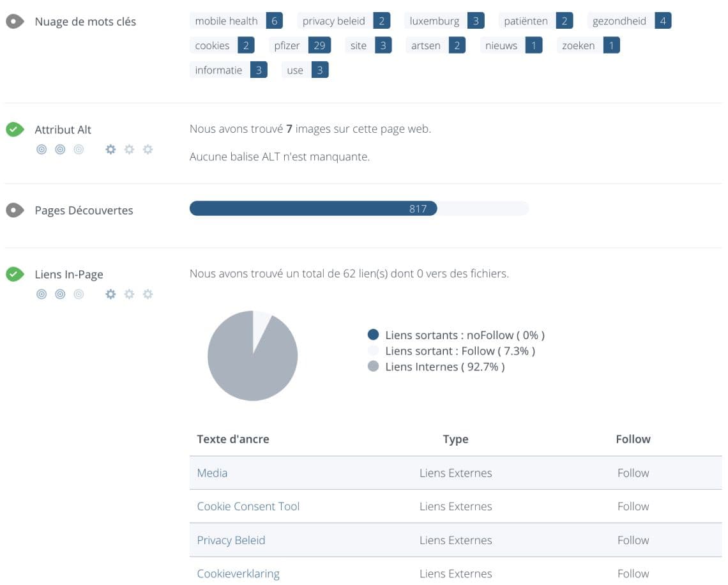
Task: Click the green checkmark next to Liens In-Page
Action: 15,275
